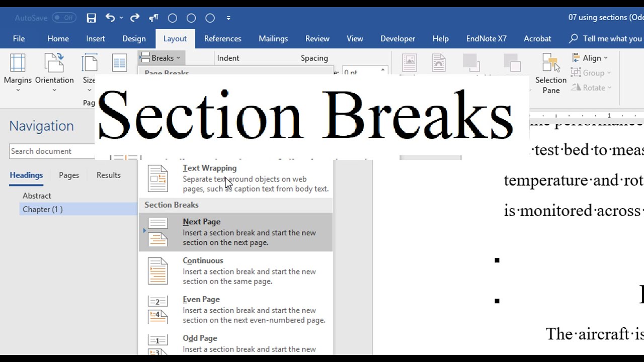Open the EndNote X7 tab
644x362 pixels.
(x=487, y=39)
